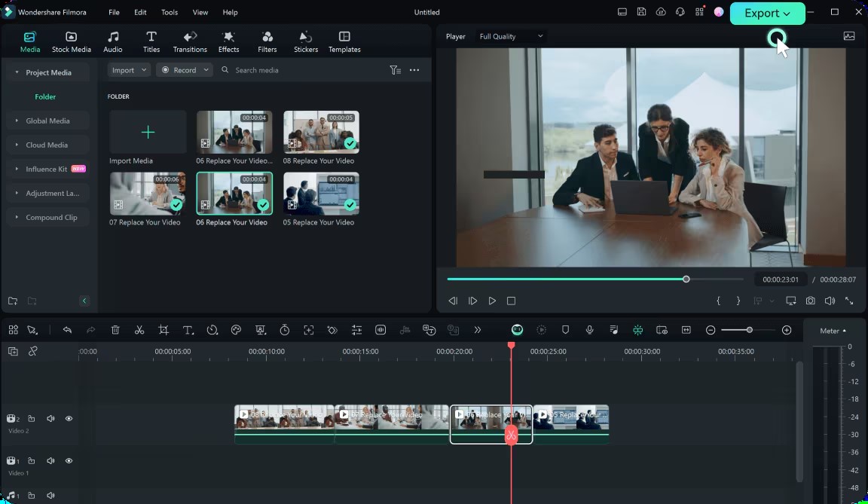Hide the Video 2 track with eye icon
The image size is (868, 504).
pos(69,419)
